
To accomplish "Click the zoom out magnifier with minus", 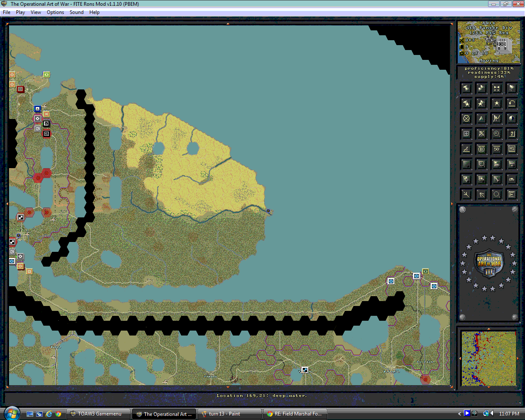I will click(x=497, y=134).
